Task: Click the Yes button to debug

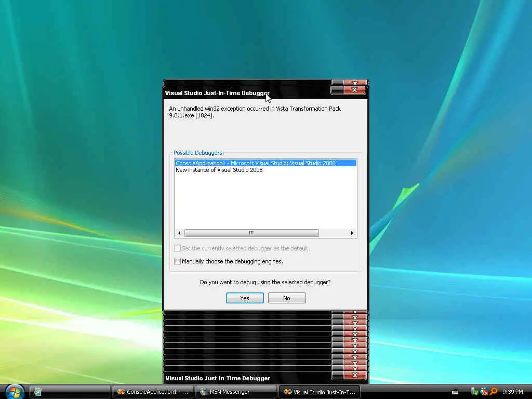Action: (x=245, y=298)
